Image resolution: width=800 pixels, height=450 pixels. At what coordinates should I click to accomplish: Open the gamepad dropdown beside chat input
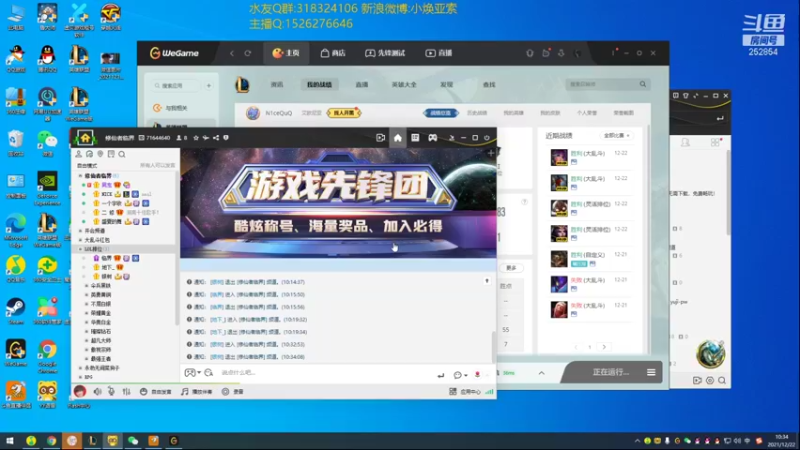pyautogui.click(x=192, y=373)
